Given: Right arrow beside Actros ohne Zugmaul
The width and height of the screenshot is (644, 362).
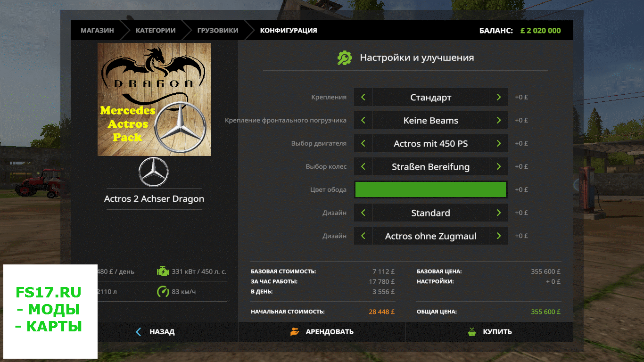Looking at the screenshot, I should pos(498,236).
